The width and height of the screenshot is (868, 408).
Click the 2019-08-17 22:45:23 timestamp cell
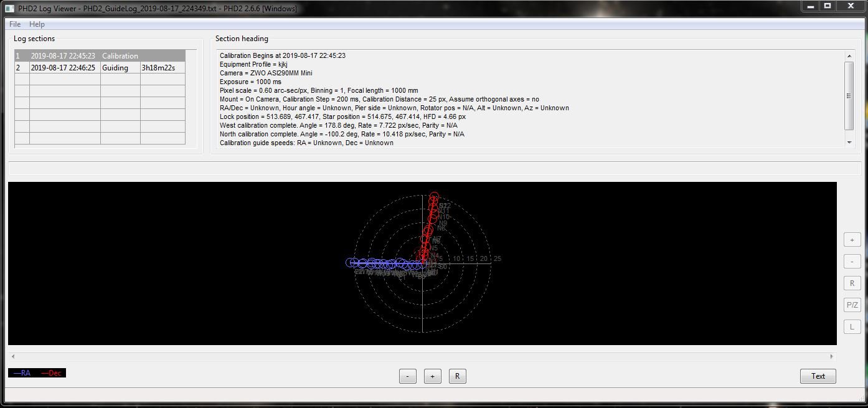65,55
